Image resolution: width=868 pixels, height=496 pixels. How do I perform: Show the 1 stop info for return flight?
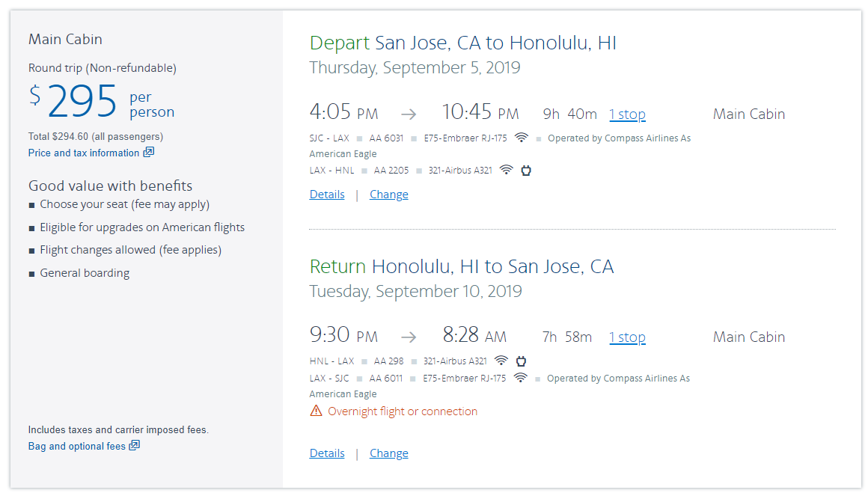click(627, 337)
